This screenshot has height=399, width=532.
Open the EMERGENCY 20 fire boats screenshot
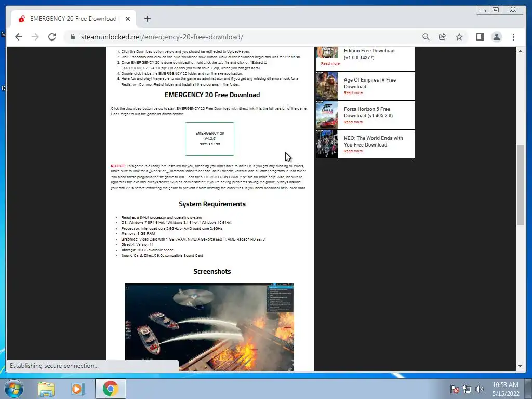(x=209, y=327)
